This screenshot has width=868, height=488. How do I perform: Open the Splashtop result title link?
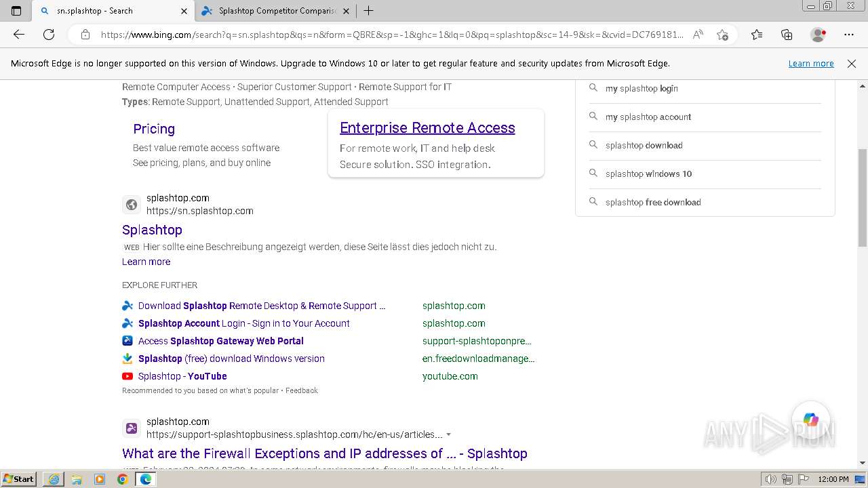pos(152,230)
